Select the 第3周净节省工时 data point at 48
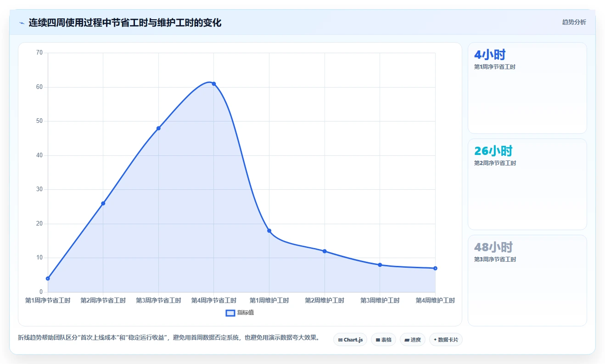The width and height of the screenshot is (605, 364). 158,128
